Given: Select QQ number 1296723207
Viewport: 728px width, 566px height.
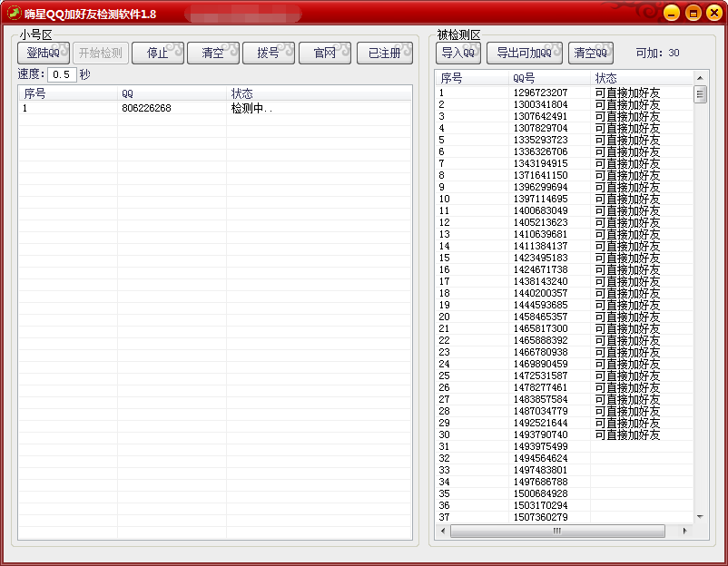Looking at the screenshot, I should [x=540, y=93].
